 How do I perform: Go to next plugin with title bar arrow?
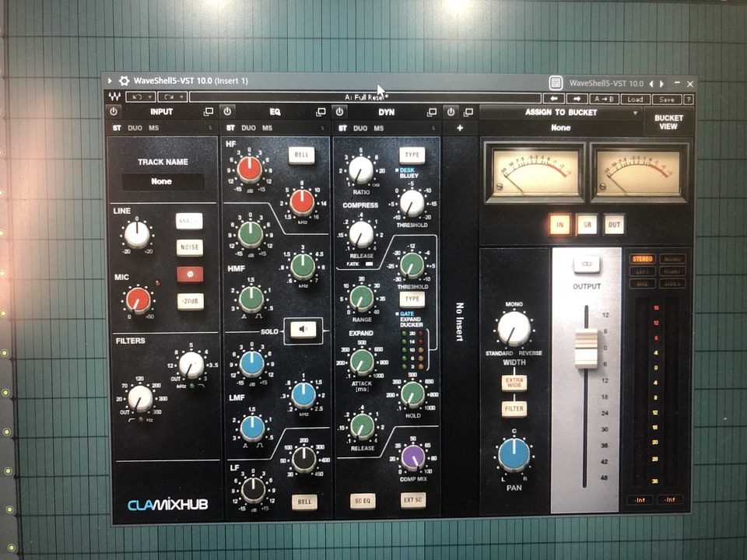click(x=661, y=84)
